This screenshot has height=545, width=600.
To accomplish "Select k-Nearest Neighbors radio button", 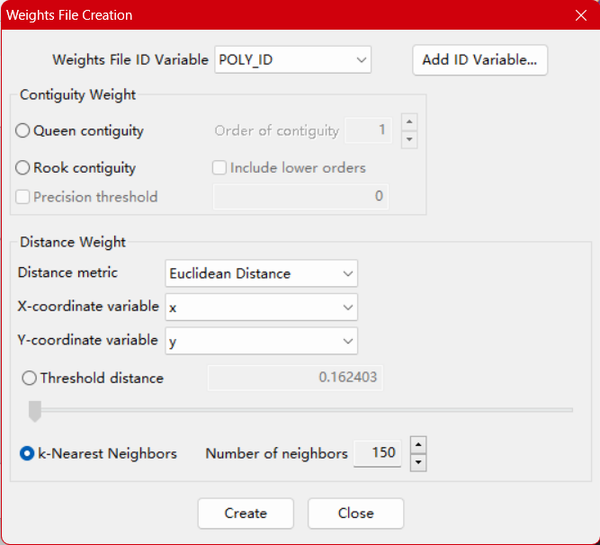I will coord(27,454).
